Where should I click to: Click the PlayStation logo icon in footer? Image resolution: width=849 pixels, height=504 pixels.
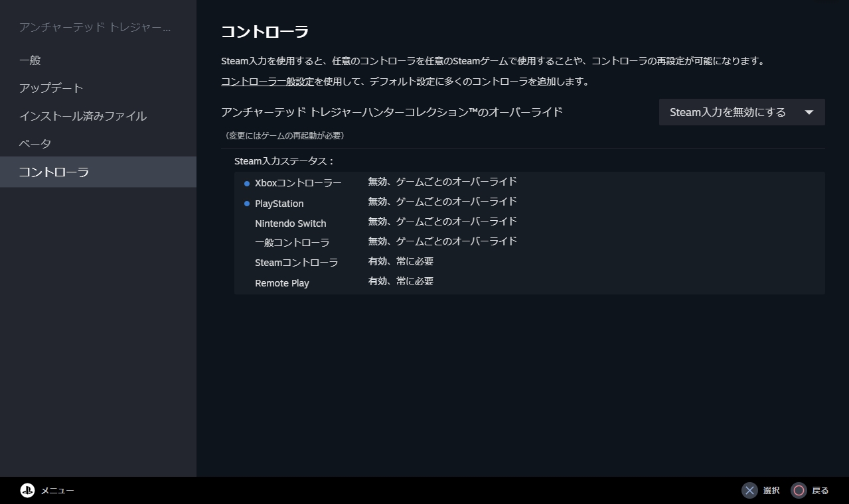(x=27, y=491)
